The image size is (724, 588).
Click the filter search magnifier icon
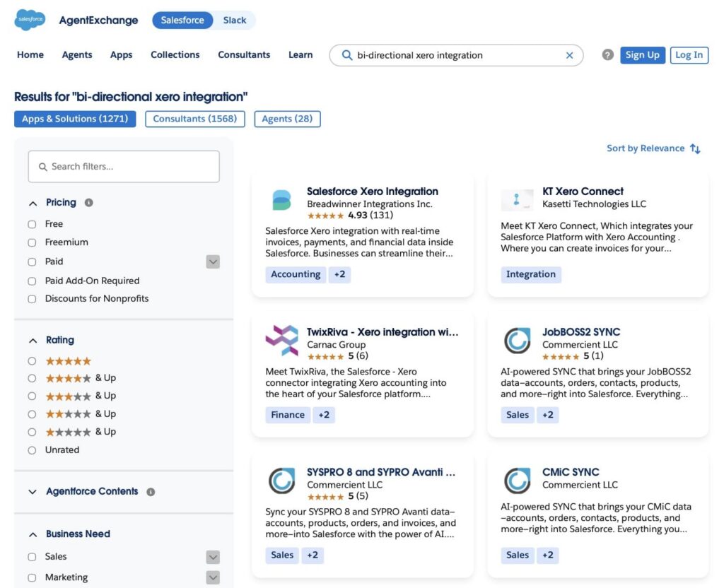tap(43, 167)
